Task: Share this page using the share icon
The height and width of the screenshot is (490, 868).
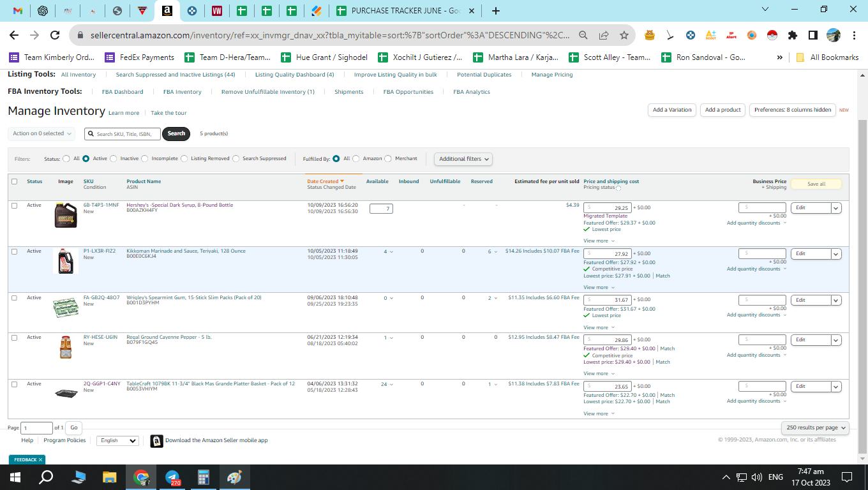Action: coord(603,35)
